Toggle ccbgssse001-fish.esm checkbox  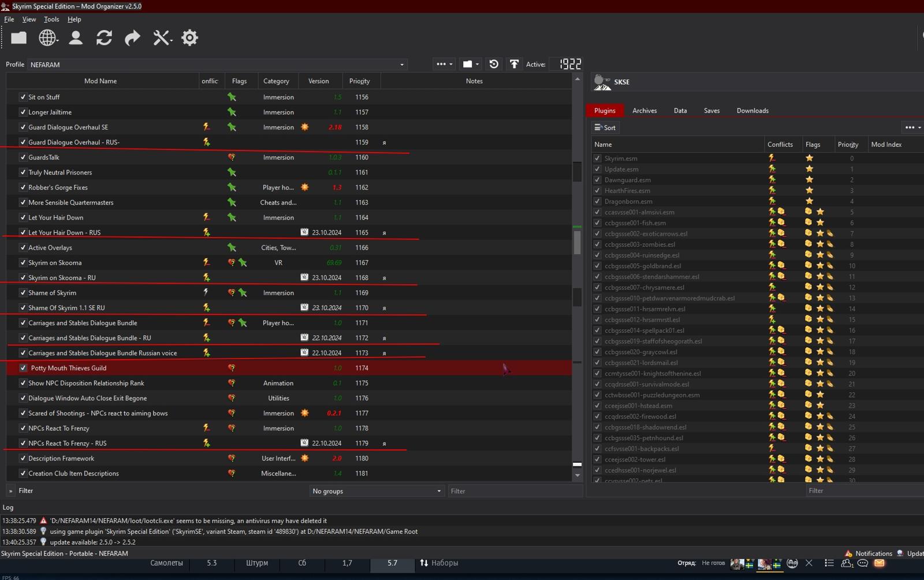click(597, 223)
